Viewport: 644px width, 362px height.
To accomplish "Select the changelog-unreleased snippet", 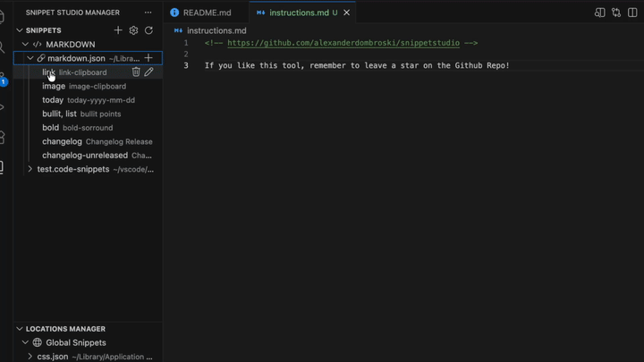I will [89, 156].
